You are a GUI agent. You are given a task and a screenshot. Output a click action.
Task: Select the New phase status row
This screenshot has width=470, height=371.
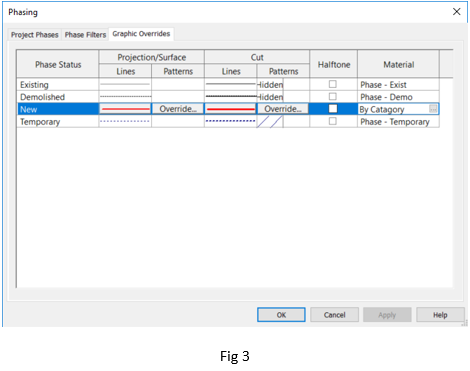(58, 109)
